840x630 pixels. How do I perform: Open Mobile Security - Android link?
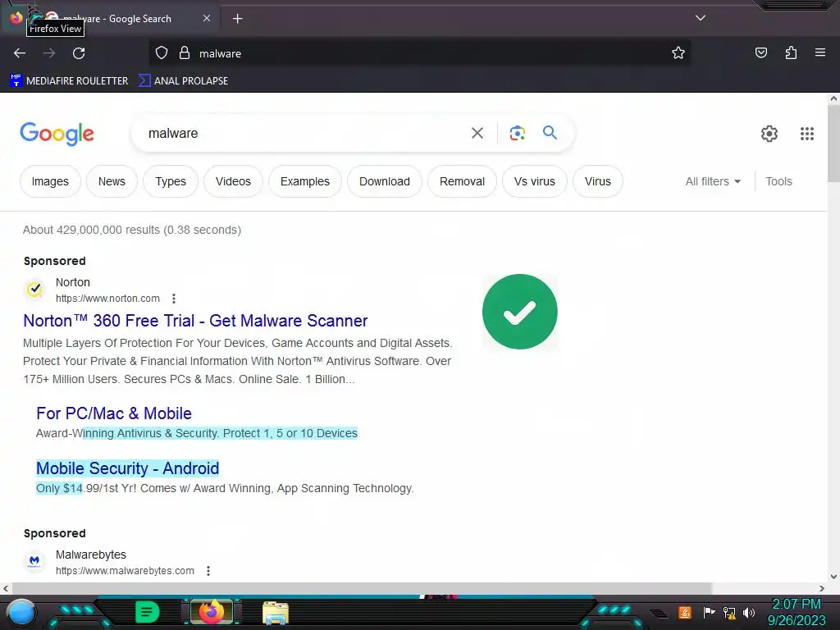click(x=127, y=468)
